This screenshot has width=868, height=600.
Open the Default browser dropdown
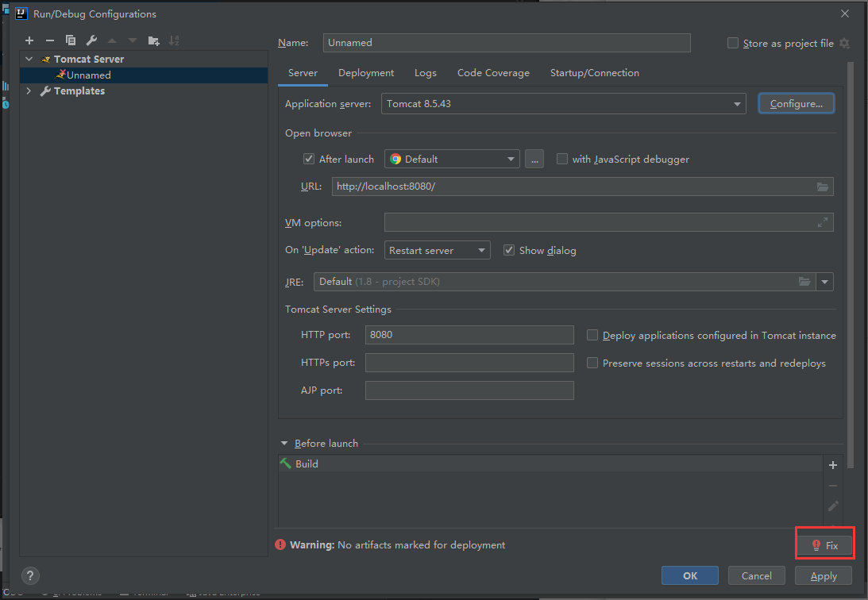[x=452, y=160]
